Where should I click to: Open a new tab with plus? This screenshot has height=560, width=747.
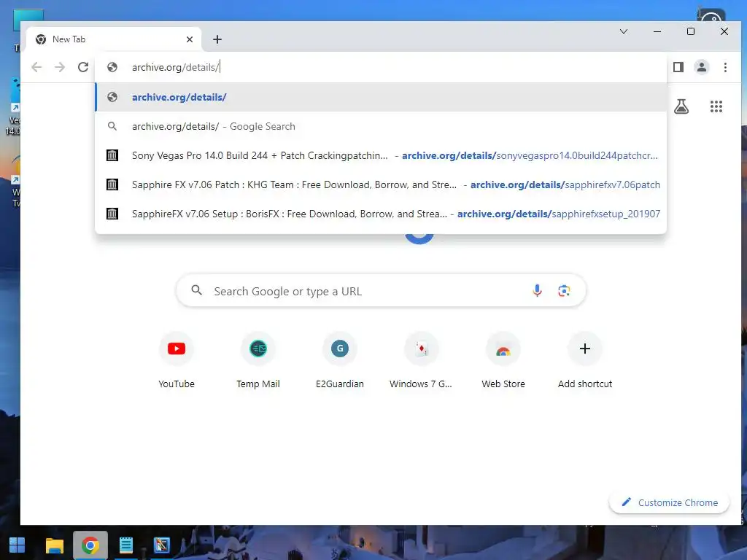pyautogui.click(x=217, y=39)
